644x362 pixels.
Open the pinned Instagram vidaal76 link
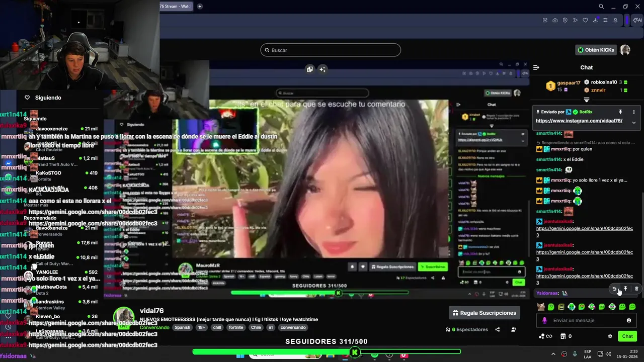[x=579, y=121]
